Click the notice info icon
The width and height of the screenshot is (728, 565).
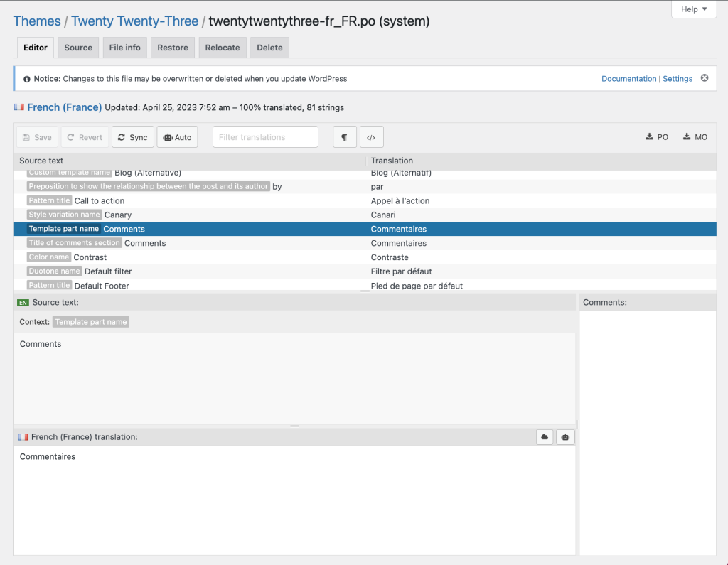[27, 79]
